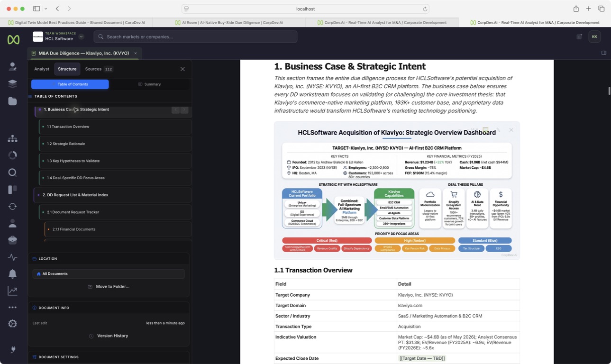Click next arrow on Business Case TOC item

coord(184,109)
